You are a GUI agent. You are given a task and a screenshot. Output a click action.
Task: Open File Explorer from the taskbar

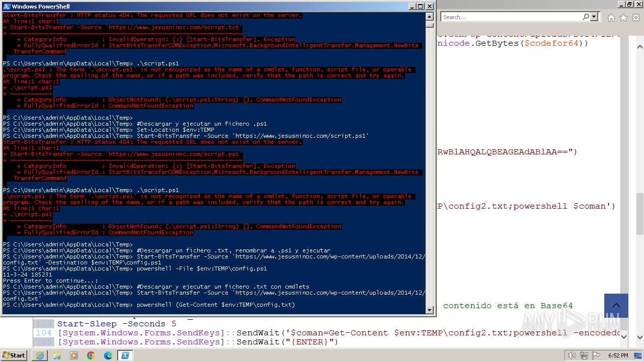pyautogui.click(x=57, y=355)
